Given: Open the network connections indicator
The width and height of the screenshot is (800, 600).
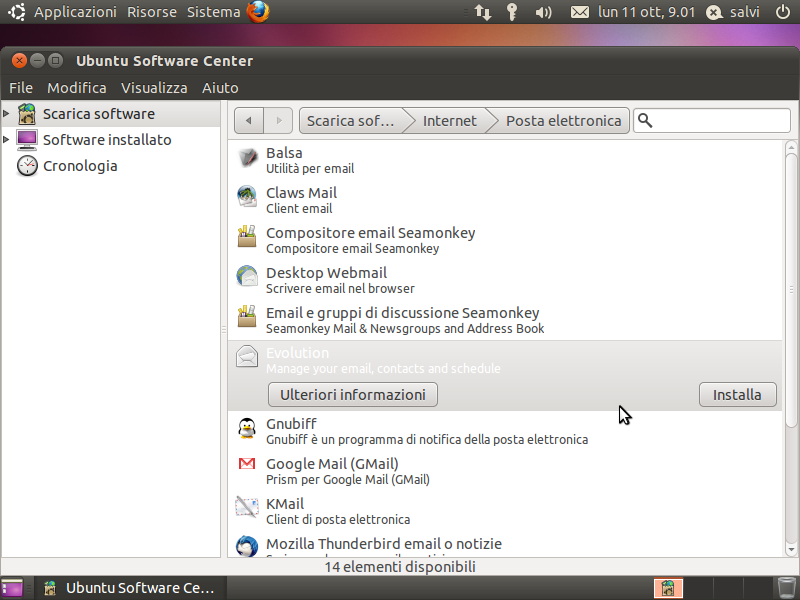Looking at the screenshot, I should tap(483, 12).
